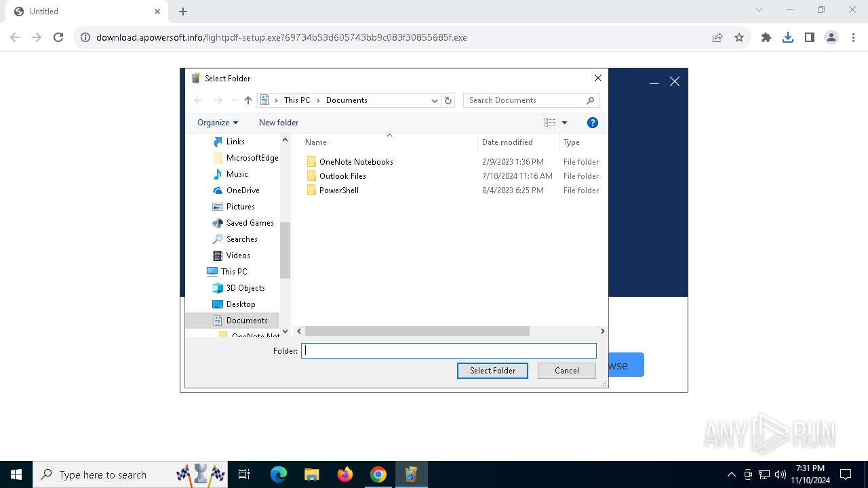The image size is (868, 488).
Task: Click the dialog's Forward navigation arrow
Action: (x=218, y=100)
